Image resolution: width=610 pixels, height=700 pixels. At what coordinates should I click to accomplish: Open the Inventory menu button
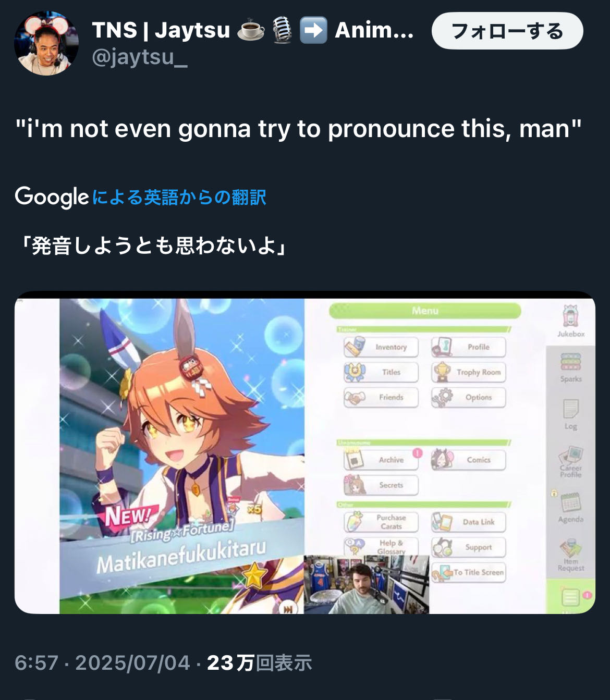coord(381,347)
